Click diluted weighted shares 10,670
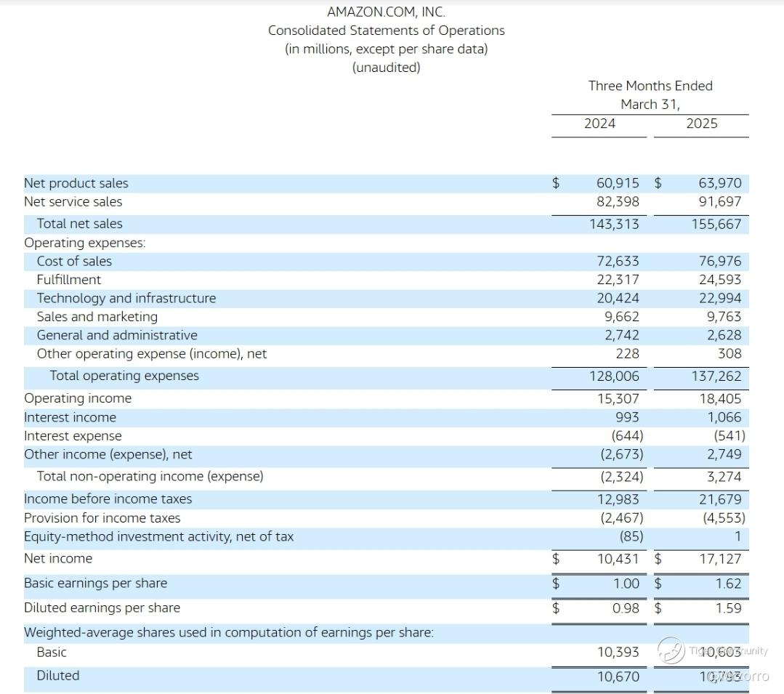Screen dimensions: 784x694 [x=618, y=677]
